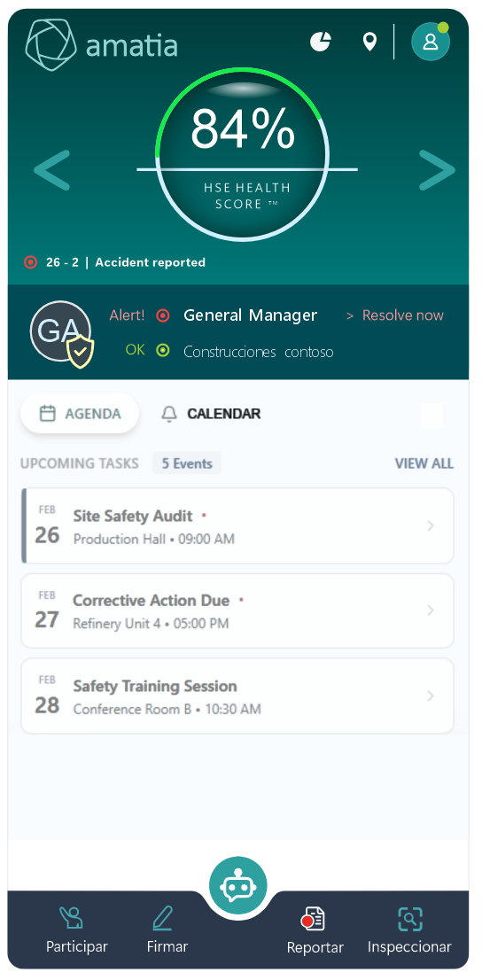Click Conference Room B • 10:30 AM text
Image resolution: width=482 pixels, height=980 pixels.
coord(167,710)
